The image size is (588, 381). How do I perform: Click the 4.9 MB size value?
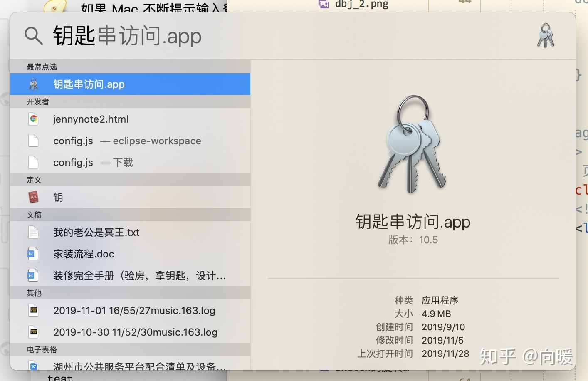coord(436,314)
